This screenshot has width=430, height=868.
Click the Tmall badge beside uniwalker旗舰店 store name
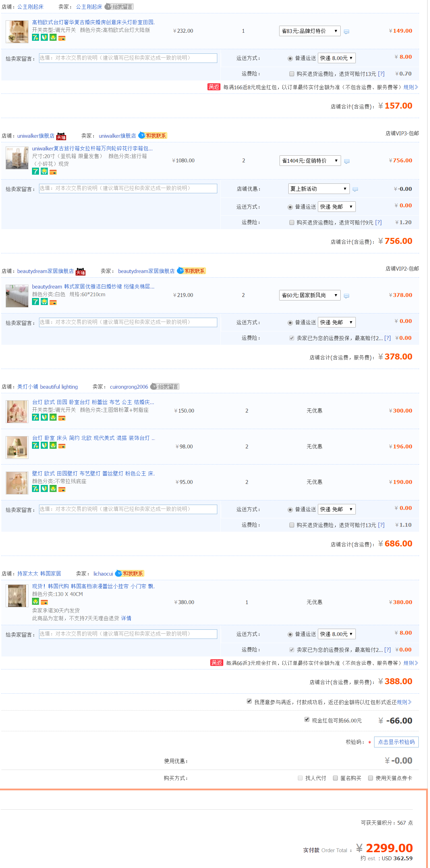point(62,136)
